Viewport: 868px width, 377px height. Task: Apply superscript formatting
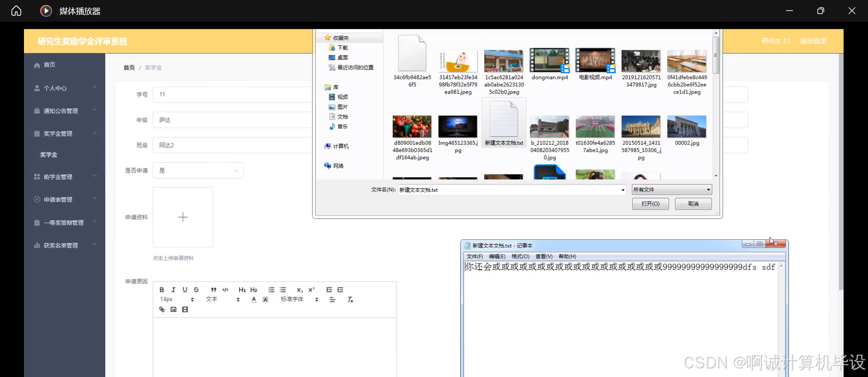click(311, 290)
